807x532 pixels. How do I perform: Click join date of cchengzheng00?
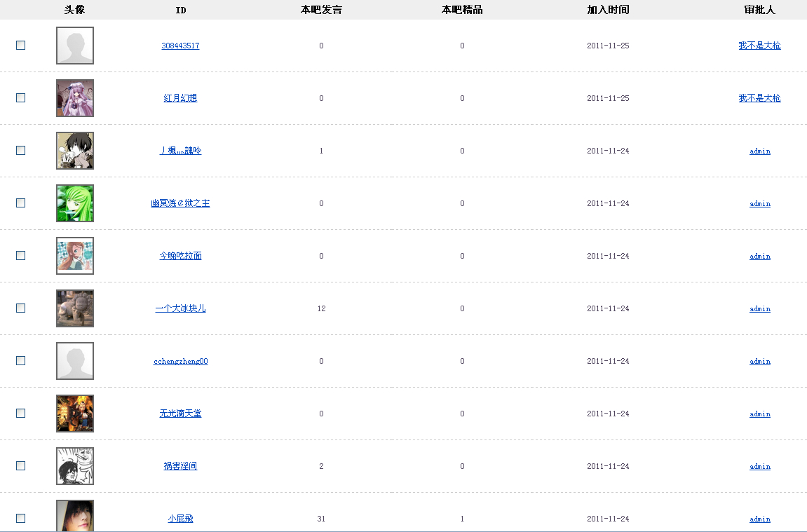[608, 361]
